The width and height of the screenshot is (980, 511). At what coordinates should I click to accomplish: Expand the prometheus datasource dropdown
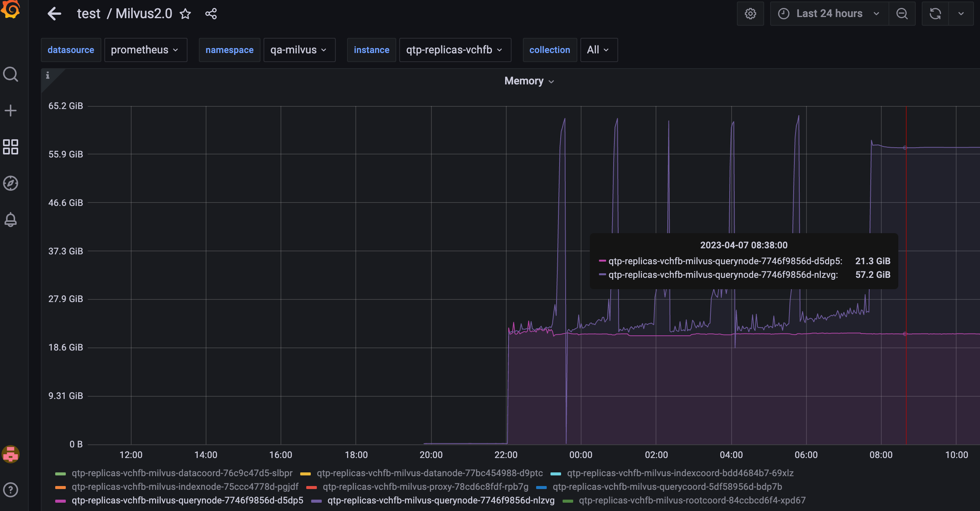pos(145,50)
